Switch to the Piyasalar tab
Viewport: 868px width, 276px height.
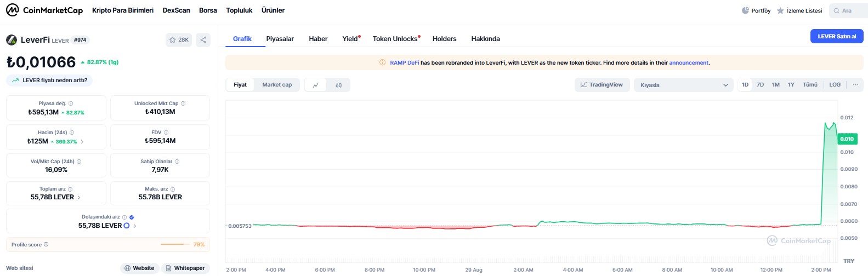(280, 39)
